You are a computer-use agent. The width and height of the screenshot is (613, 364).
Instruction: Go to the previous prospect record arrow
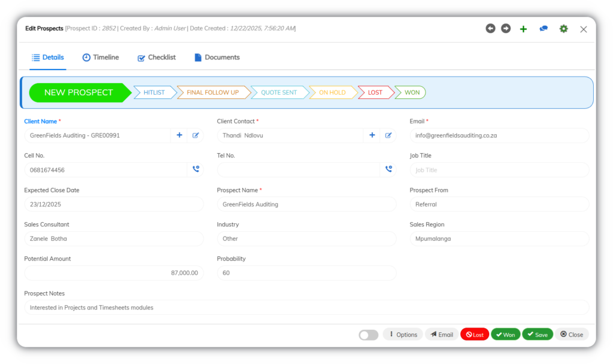(490, 29)
